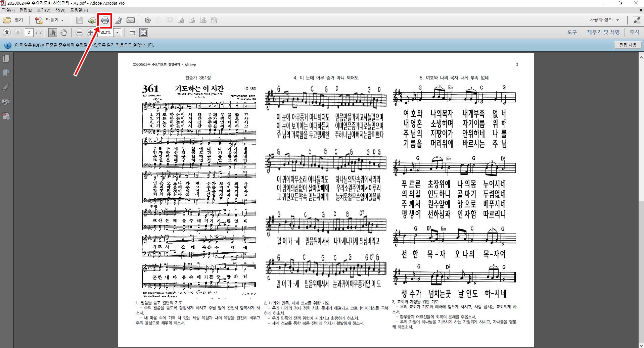Click the page number input field
The image size is (644, 348).
click(29, 32)
